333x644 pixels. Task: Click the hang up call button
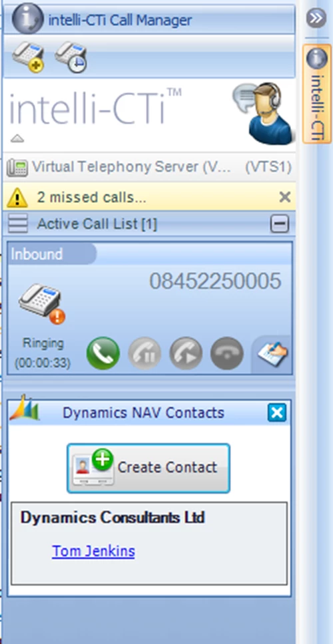pyautogui.click(x=227, y=353)
